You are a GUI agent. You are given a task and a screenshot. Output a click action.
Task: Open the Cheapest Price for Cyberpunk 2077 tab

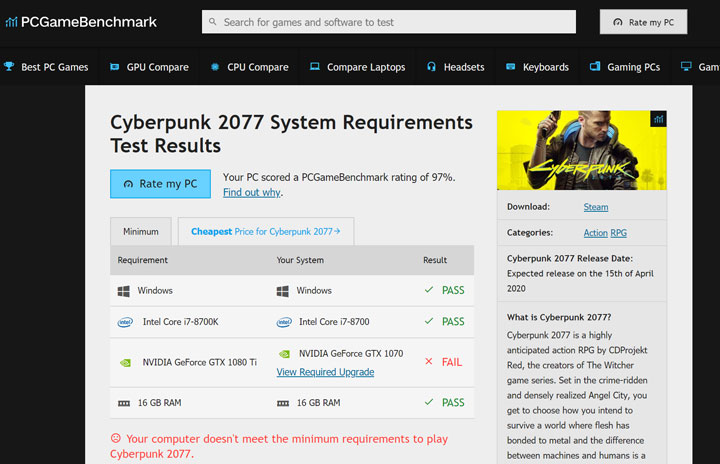point(266,232)
